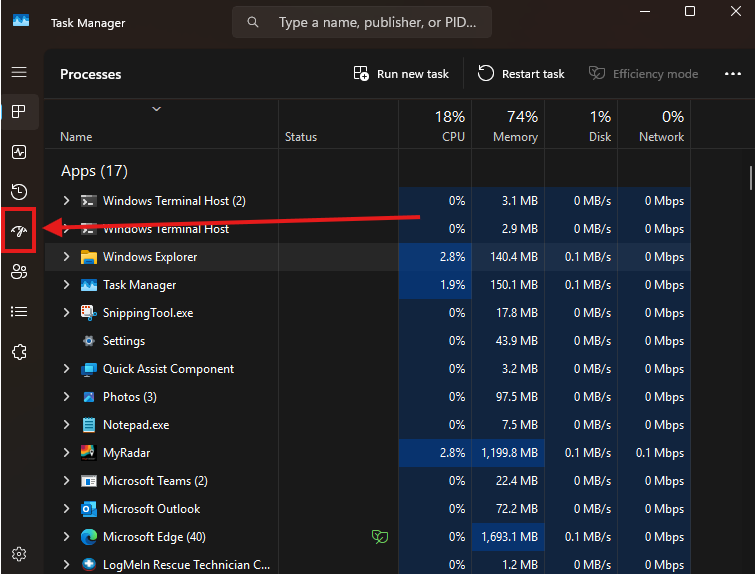Sort by the Network column header
The image size is (755, 574).
tap(654, 125)
